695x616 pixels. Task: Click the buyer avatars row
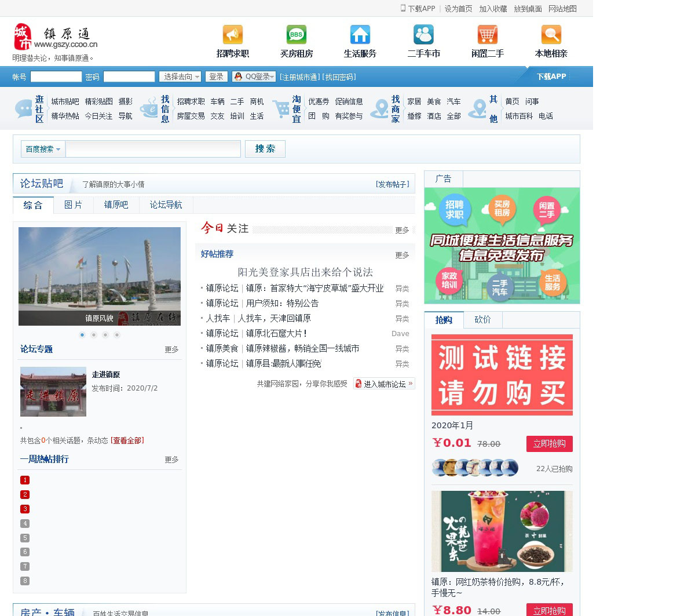coord(475,468)
